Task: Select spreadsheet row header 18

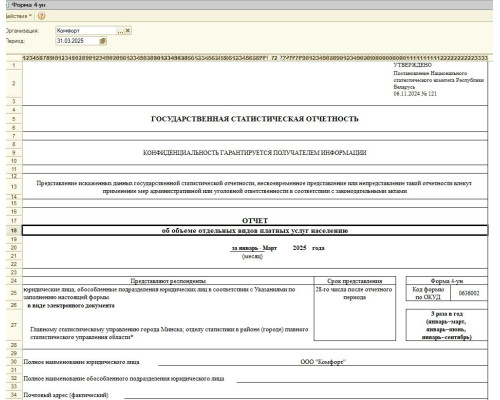Action: click(x=14, y=230)
